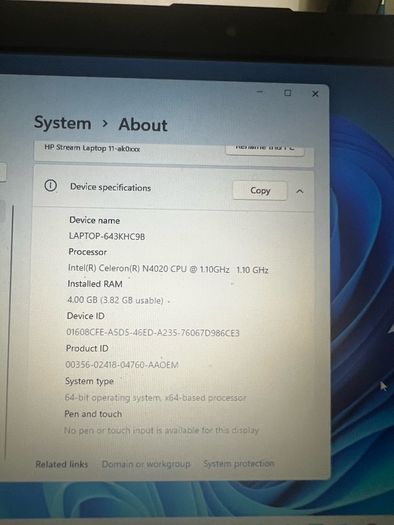The image size is (394, 525).
Task: Click the Product ID label
Action: point(87,349)
